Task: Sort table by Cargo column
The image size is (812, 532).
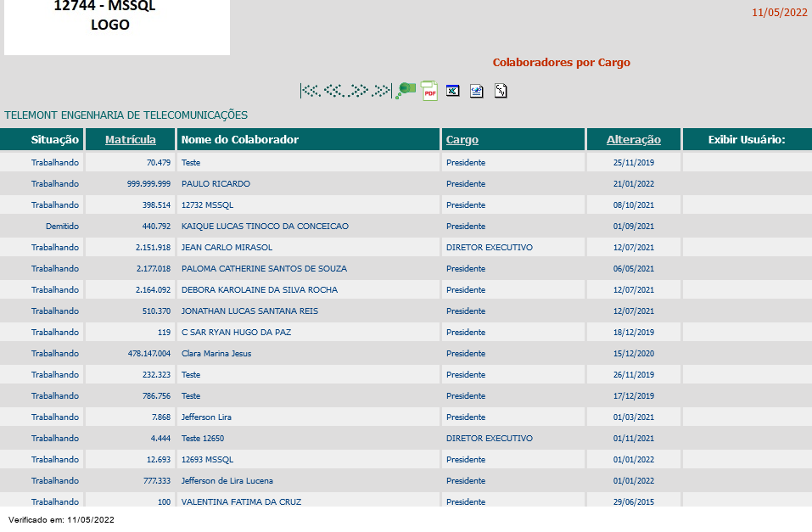Action: click(462, 139)
